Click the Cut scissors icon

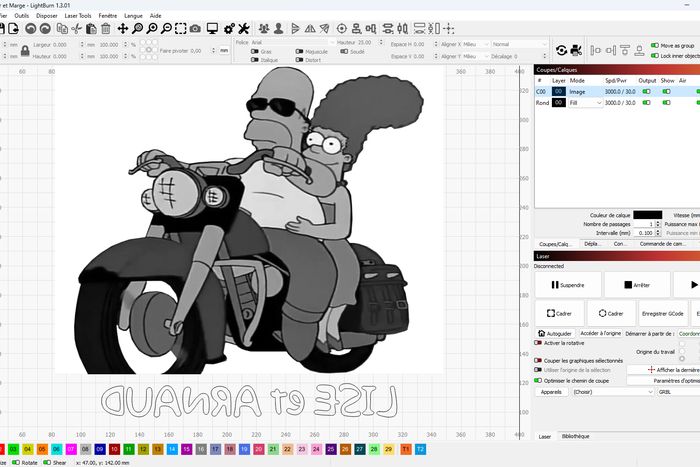click(x=76, y=29)
